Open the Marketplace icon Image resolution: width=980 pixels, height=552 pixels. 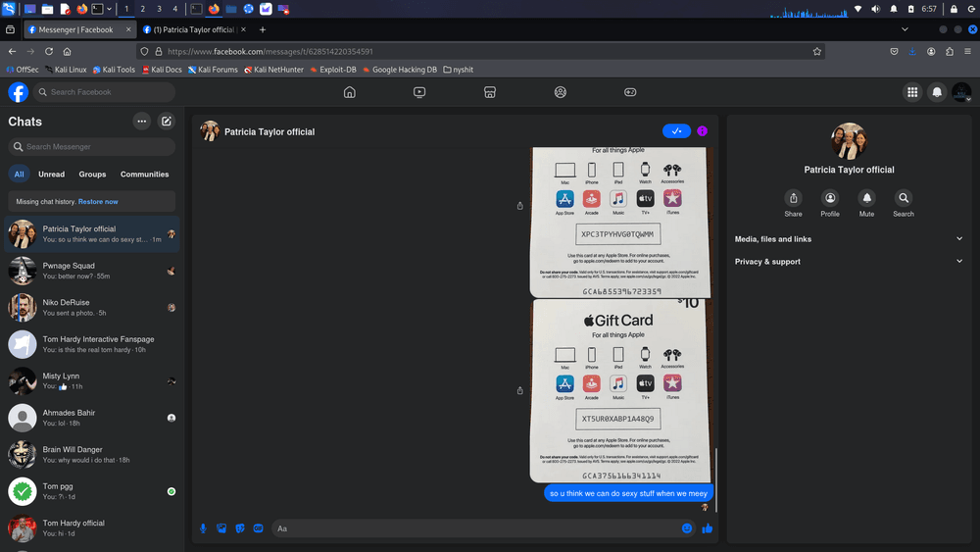[x=490, y=92]
